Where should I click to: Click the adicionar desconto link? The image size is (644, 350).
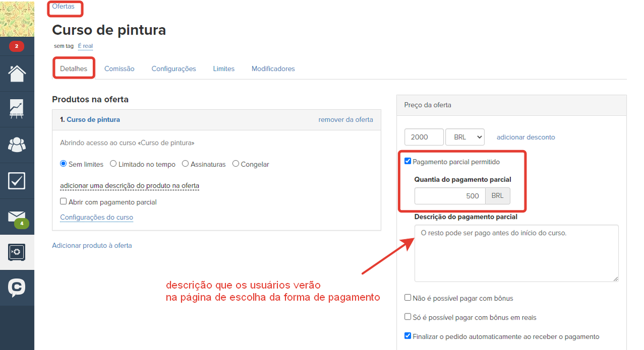coord(525,137)
